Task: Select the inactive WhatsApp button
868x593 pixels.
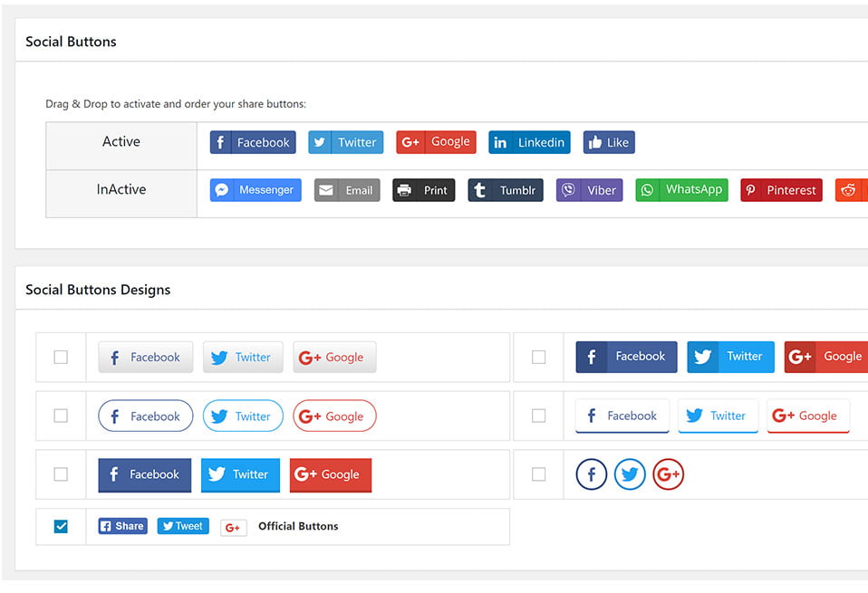Action: click(681, 190)
